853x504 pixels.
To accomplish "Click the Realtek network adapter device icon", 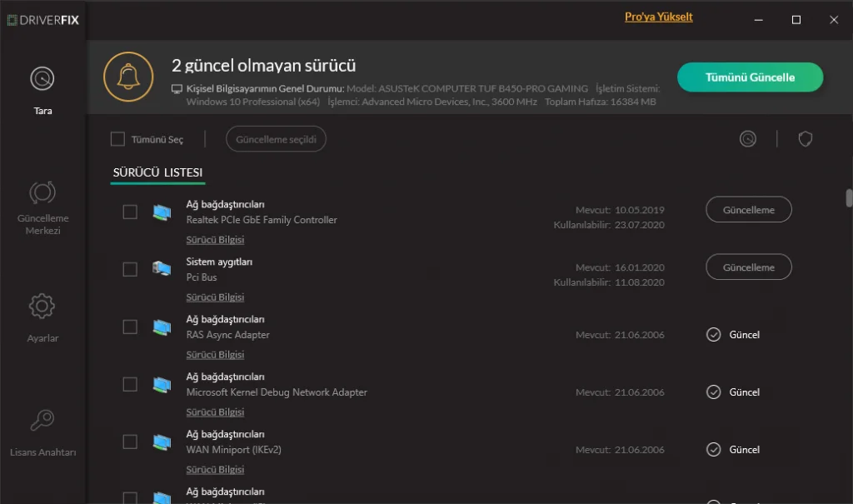I will coord(161,212).
